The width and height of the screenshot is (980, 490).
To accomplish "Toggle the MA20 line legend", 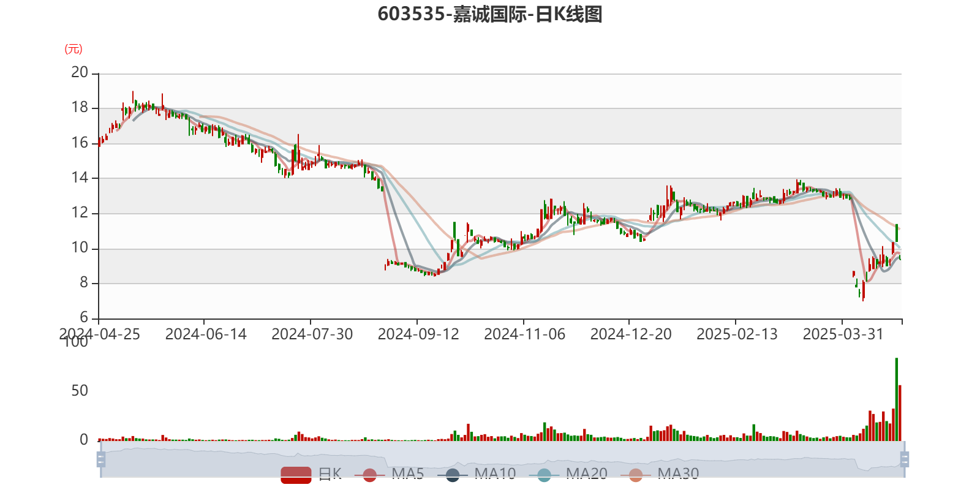I will [x=568, y=474].
